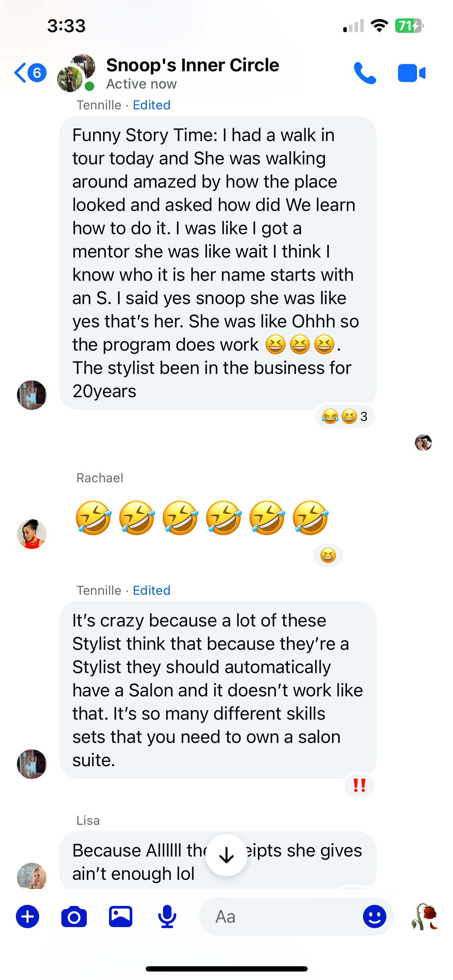Open the photo gallery picker icon

[x=121, y=917]
